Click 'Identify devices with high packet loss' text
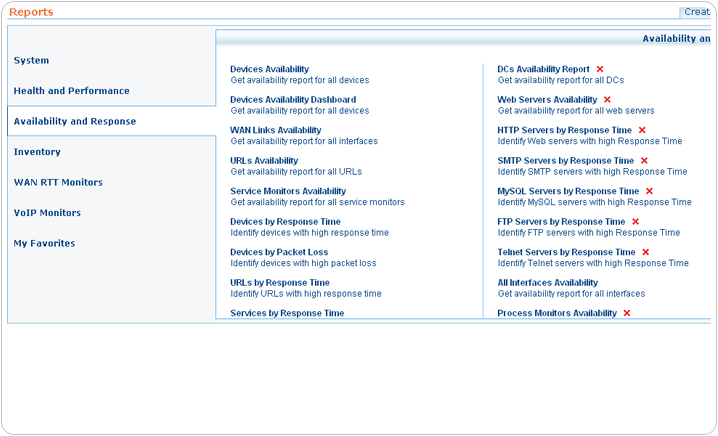The width and height of the screenshot is (718, 436). 303,263
